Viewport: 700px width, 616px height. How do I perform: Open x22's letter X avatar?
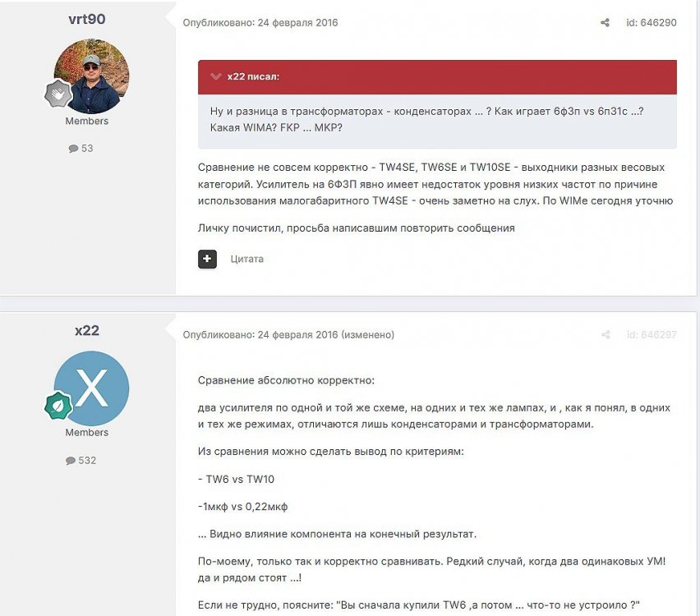91,388
